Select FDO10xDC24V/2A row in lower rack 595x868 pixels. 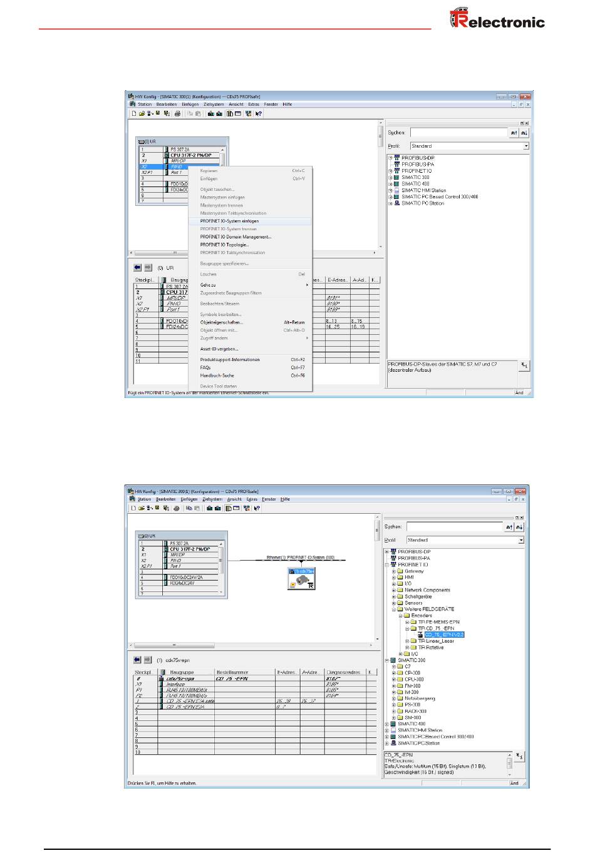(178, 577)
